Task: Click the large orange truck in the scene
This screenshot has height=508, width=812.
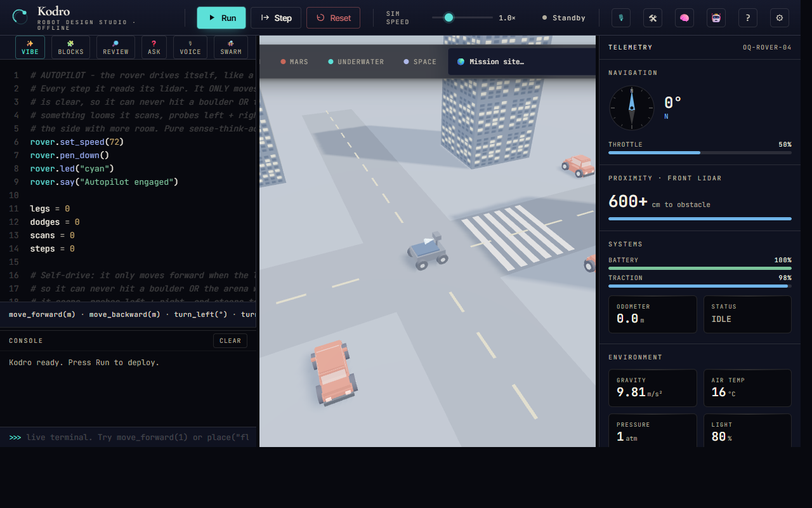Action: (333, 373)
